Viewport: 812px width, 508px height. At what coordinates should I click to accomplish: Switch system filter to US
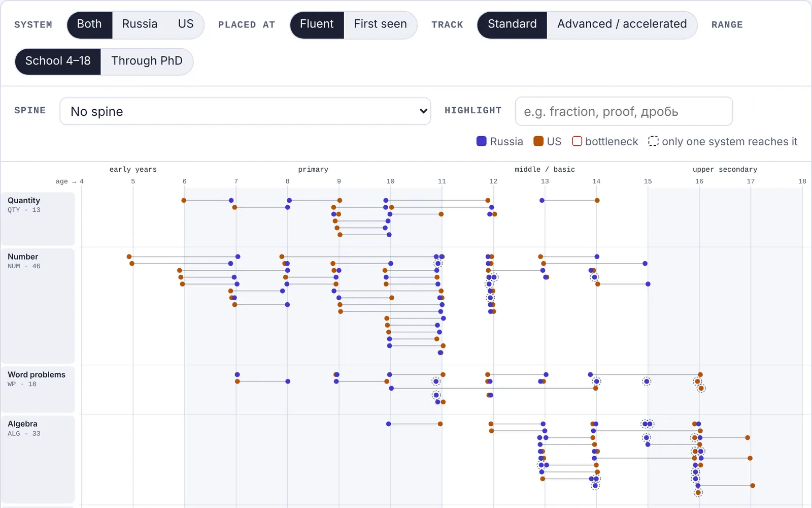click(186, 24)
